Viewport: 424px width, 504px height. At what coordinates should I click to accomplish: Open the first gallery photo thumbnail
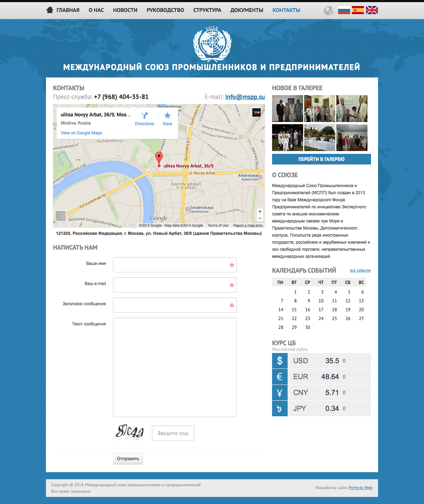point(287,109)
